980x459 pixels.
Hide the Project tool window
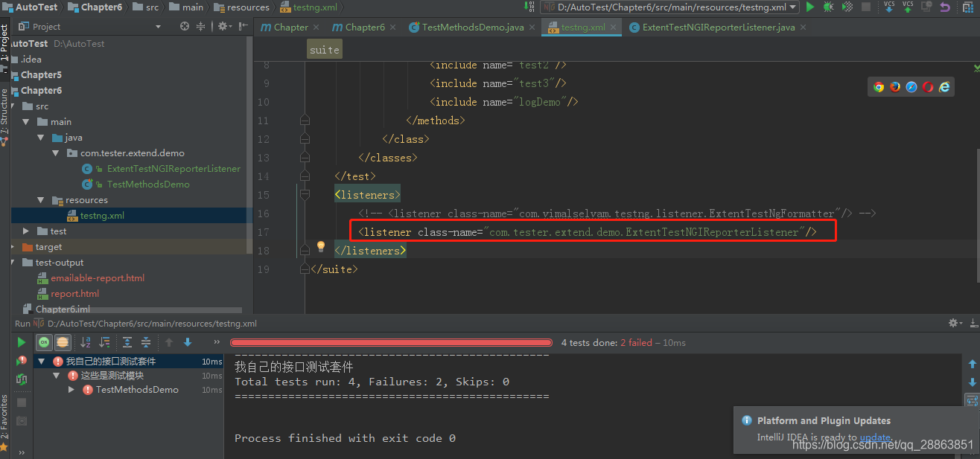tap(242, 27)
